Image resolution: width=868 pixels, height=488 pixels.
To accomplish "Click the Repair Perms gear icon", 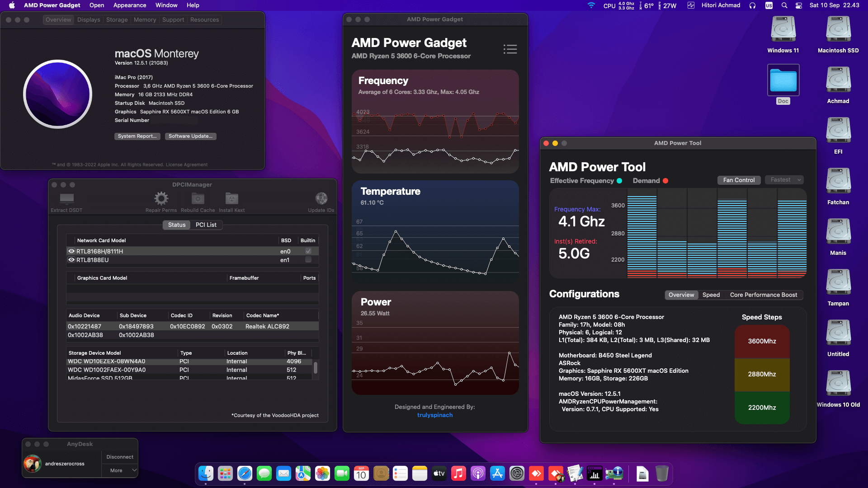I will coord(161,198).
